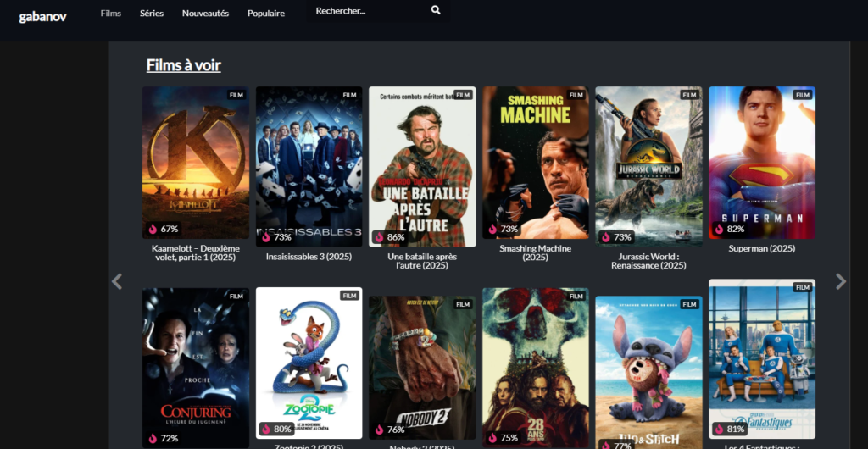
Task: Open the Films menu item
Action: click(x=111, y=14)
